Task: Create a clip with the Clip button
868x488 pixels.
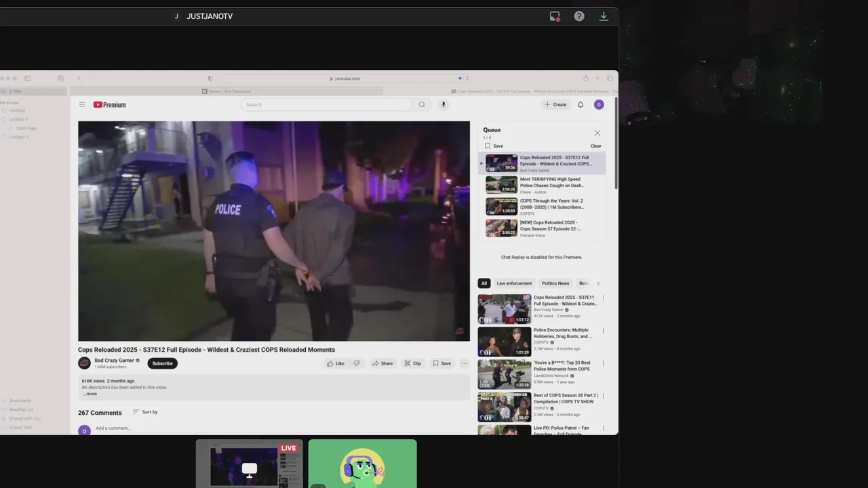Action: 412,363
